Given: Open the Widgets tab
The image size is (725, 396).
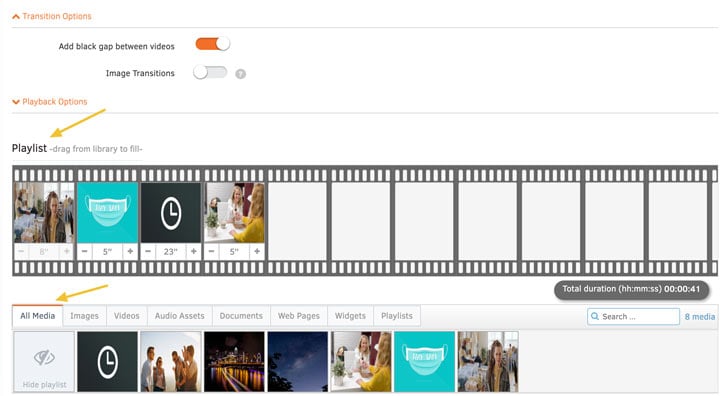Looking at the screenshot, I should click(x=350, y=316).
